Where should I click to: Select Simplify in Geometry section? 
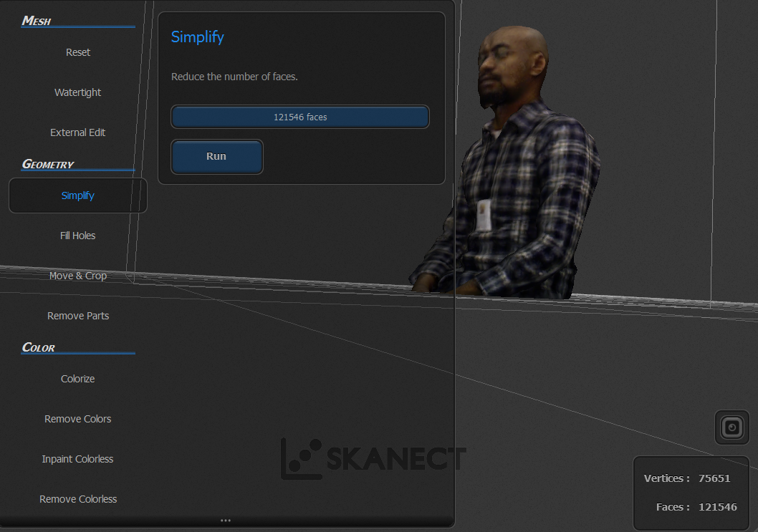[x=78, y=195]
